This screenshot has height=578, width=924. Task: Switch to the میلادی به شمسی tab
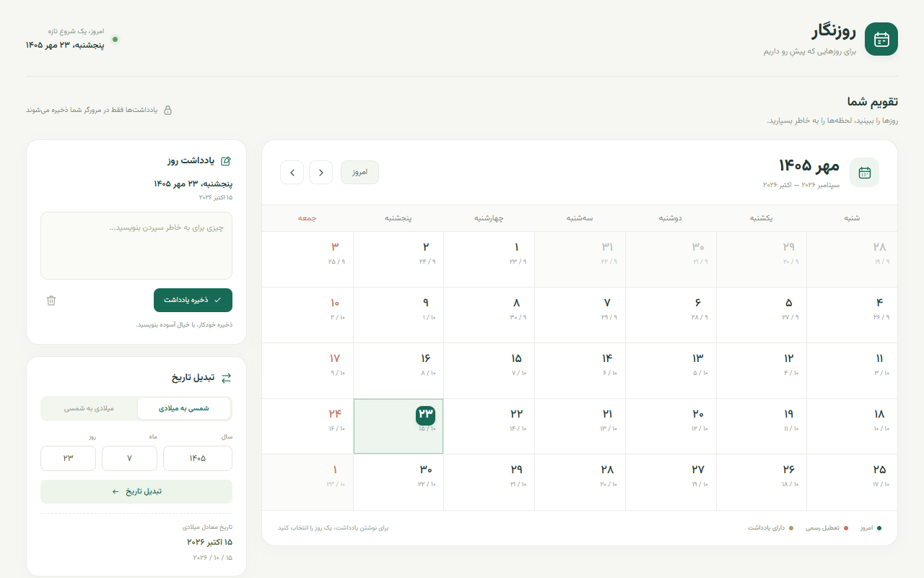point(89,408)
